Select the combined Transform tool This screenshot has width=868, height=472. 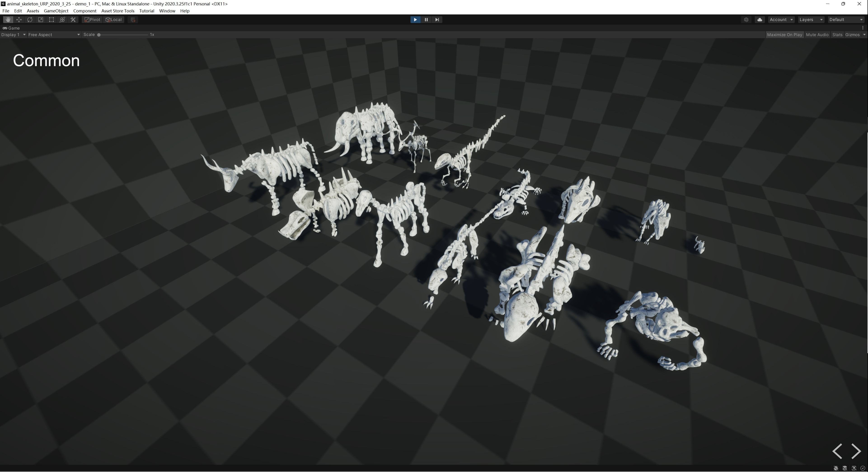click(62, 20)
